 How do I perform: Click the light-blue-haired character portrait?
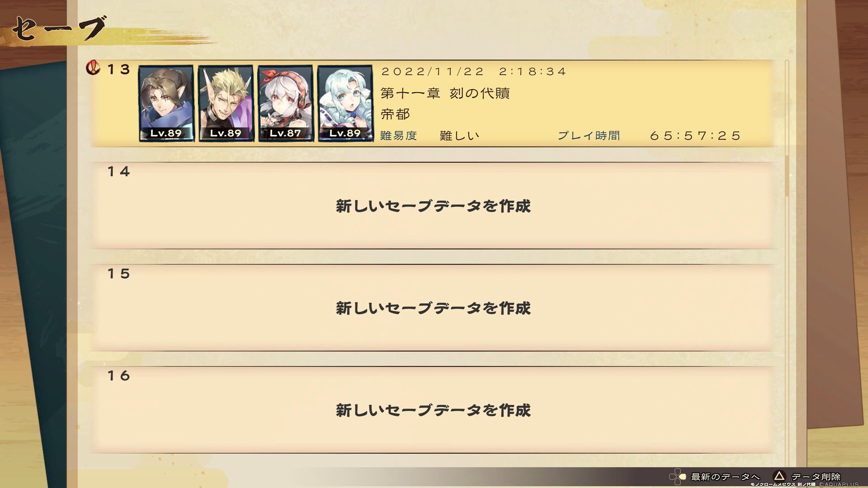[345, 103]
